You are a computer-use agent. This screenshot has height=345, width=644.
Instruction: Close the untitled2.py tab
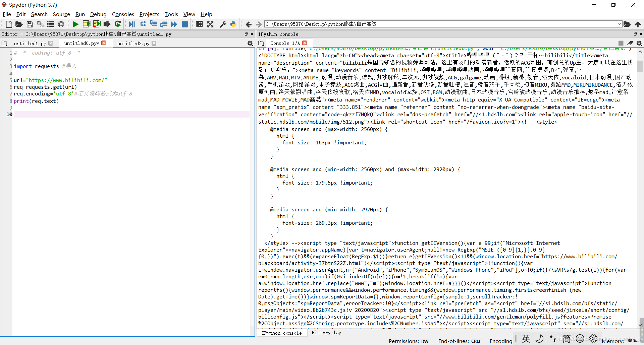pyautogui.click(x=154, y=43)
